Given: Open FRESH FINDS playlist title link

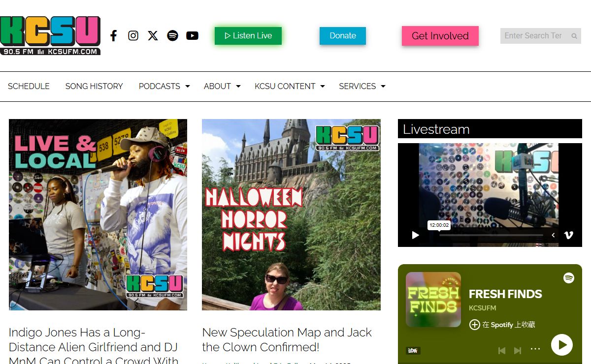Looking at the screenshot, I should (x=505, y=294).
